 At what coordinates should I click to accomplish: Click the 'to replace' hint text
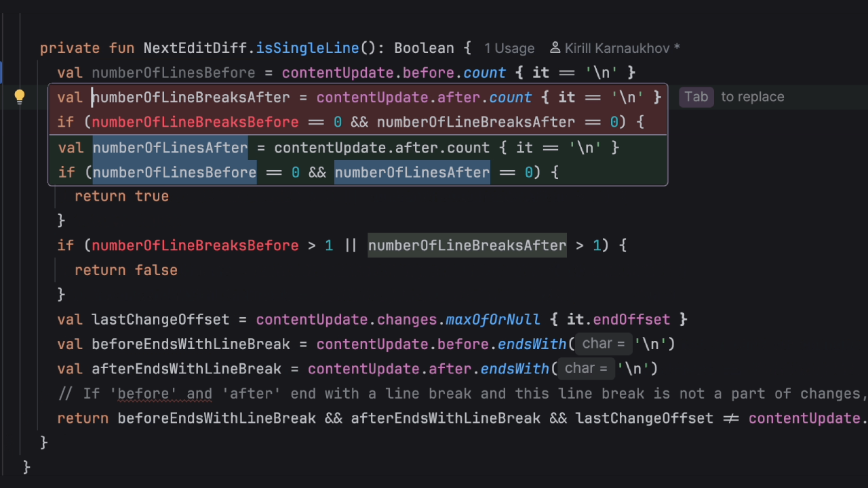[752, 97]
